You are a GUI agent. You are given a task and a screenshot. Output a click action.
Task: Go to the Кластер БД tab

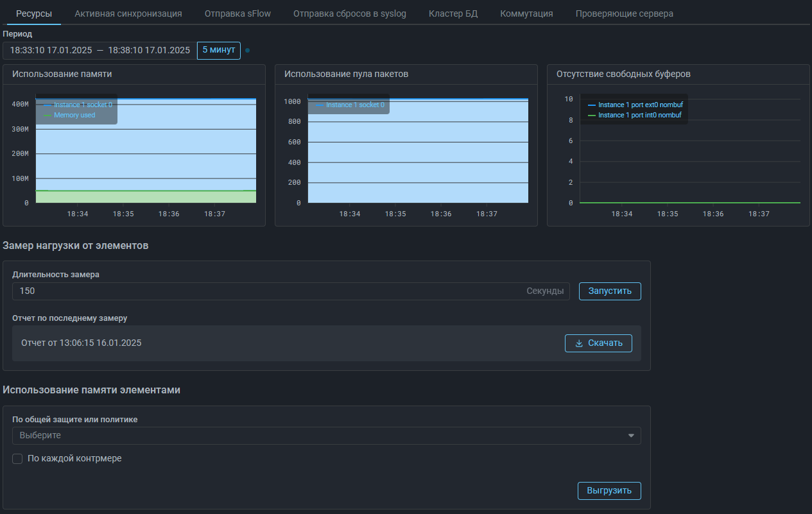453,13
